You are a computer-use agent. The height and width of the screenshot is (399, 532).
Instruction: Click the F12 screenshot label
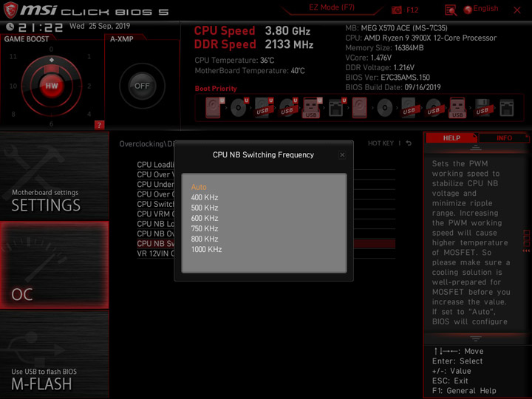tap(412, 10)
